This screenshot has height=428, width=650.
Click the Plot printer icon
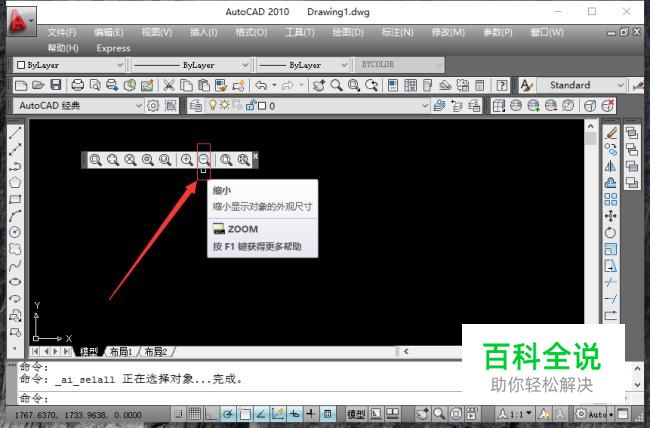point(78,85)
